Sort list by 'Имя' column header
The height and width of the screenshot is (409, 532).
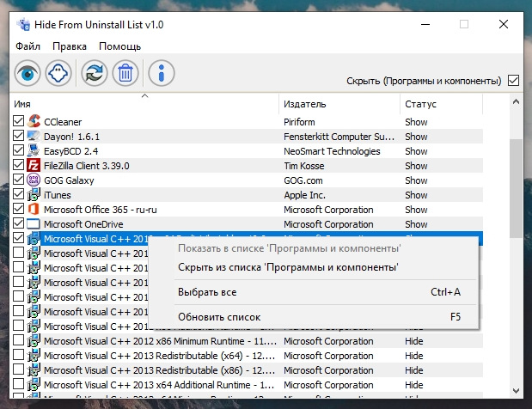click(144, 104)
